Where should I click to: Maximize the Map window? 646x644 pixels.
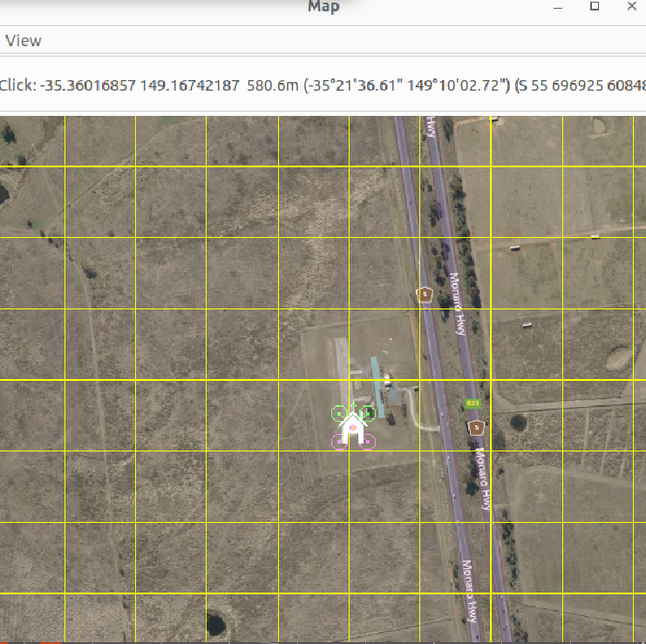[595, 6]
